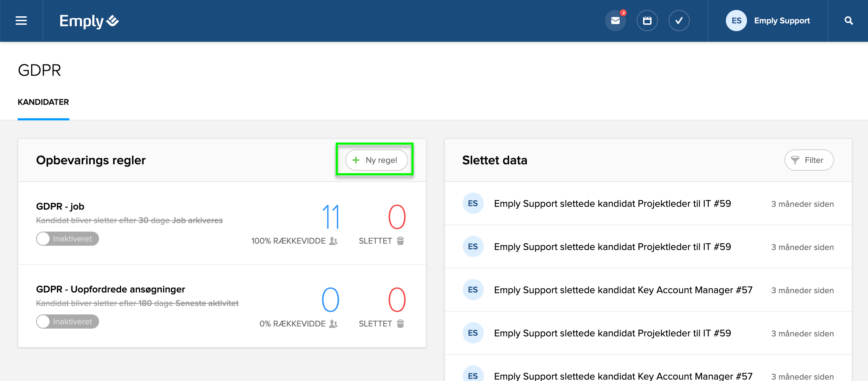Open GDPR - Uopfordrede ansøgninger rule
The height and width of the screenshot is (381, 868).
click(110, 289)
